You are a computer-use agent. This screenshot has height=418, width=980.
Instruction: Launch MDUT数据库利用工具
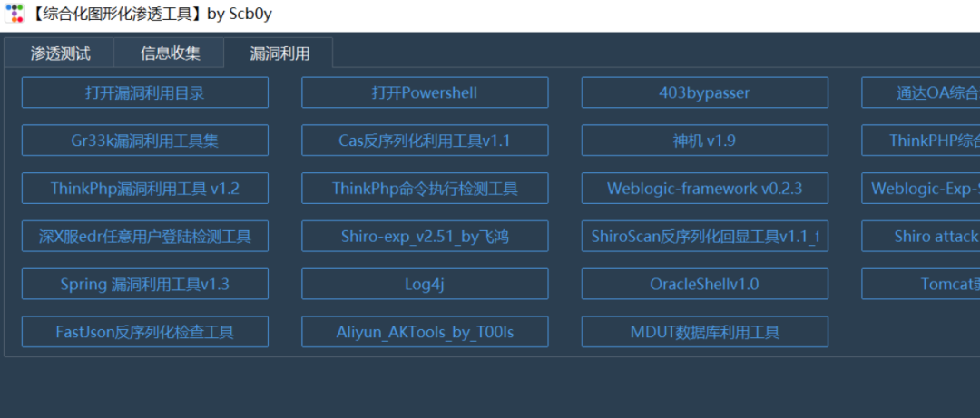705,332
